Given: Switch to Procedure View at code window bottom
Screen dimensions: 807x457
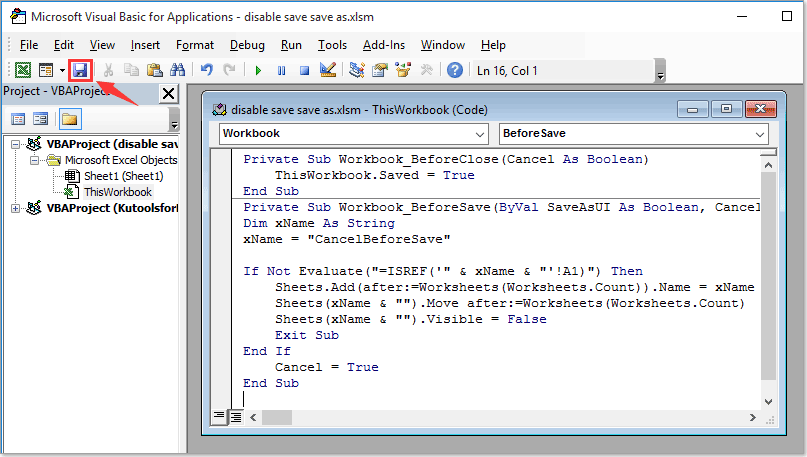Looking at the screenshot, I should 219,416.
